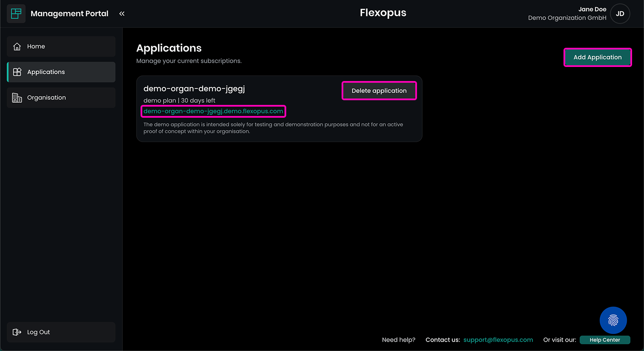Open the JD user avatar
The height and width of the screenshot is (351, 644).
(x=620, y=14)
